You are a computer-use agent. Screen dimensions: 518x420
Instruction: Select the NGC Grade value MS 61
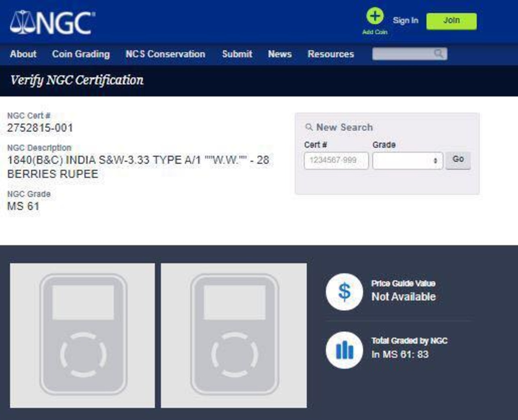23,207
